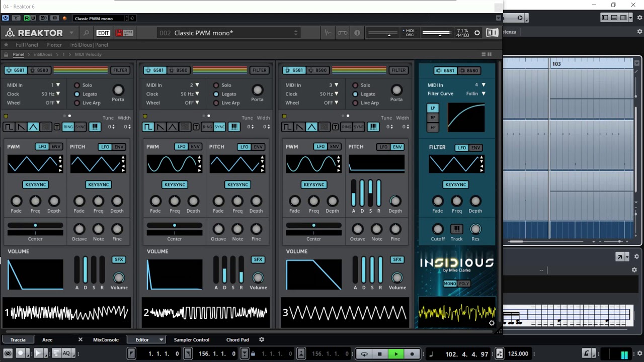The width and height of the screenshot is (644, 362).
Task: Click the favorites star icon in the panel tabs
Action: 6,45
